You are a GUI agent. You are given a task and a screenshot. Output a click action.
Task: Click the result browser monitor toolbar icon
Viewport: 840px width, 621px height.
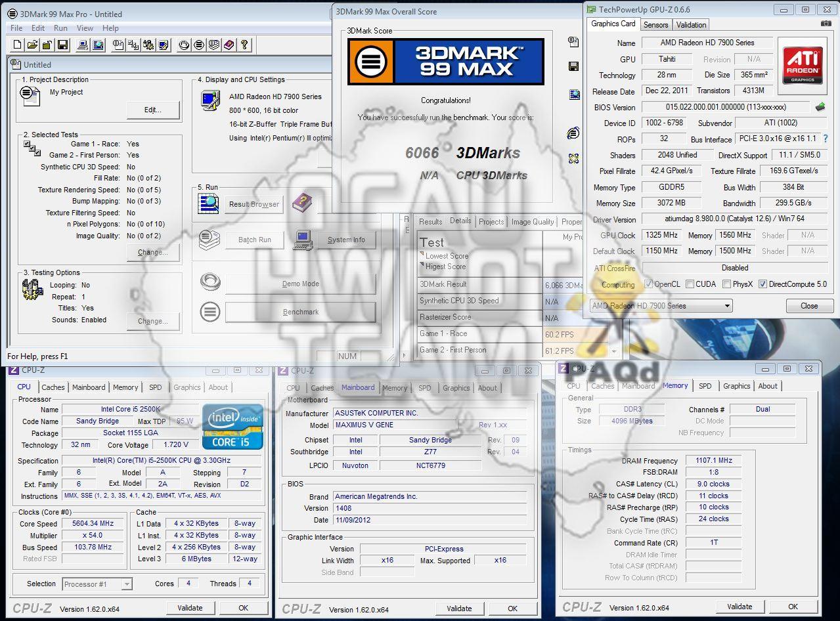click(98, 45)
